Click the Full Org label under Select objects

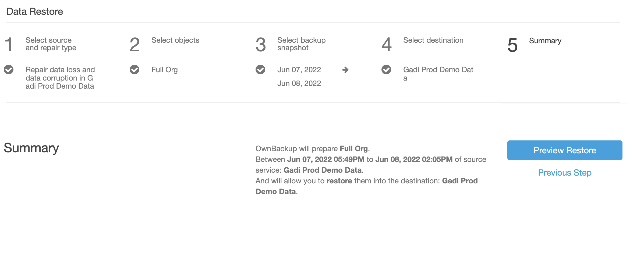tap(164, 70)
